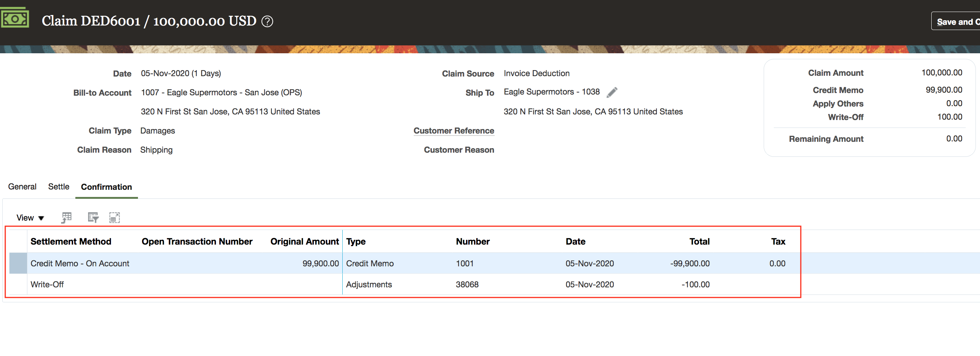Screen dimensions: 980x356
Task: Click credit memo number 1001 cell
Action: click(x=465, y=263)
